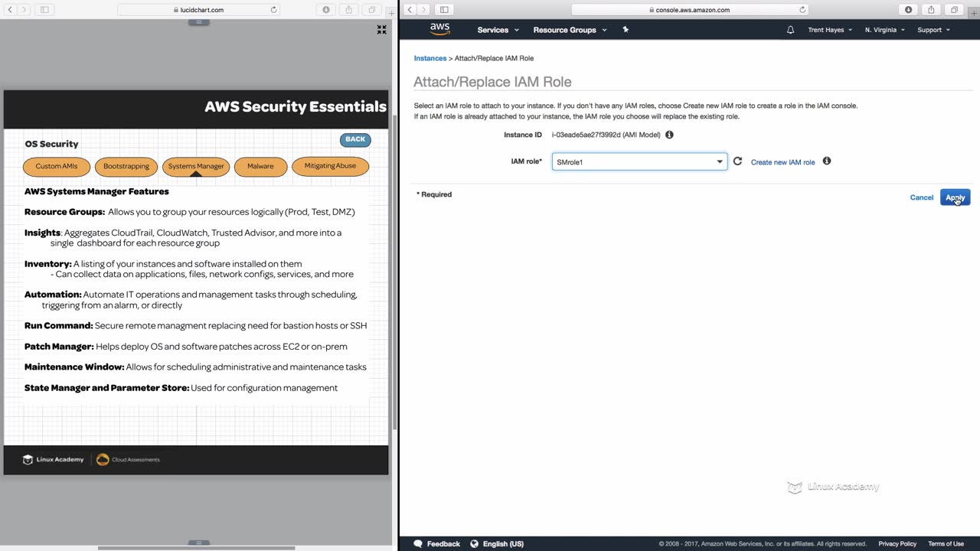
Task: Open the Feedback link in AWS footer
Action: 437,543
